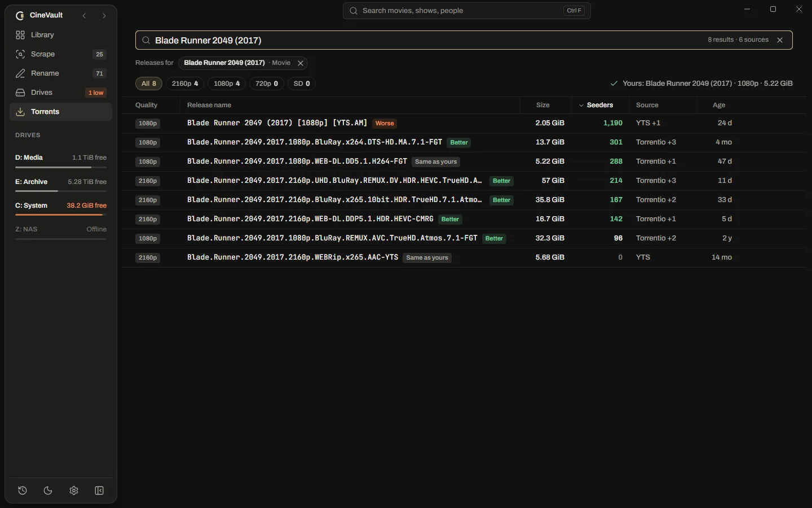Filter releases by All 8

[149, 84]
